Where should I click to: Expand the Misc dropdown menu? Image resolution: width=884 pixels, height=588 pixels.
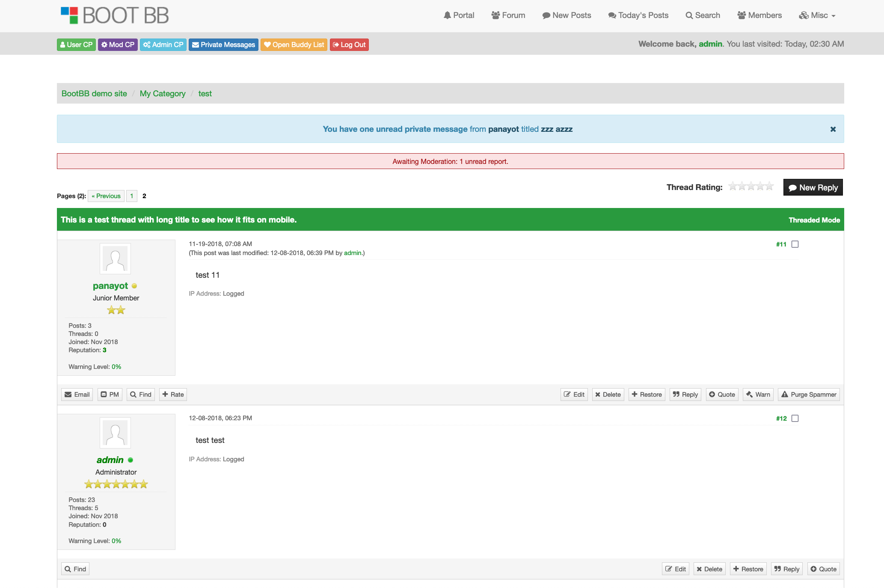point(817,15)
